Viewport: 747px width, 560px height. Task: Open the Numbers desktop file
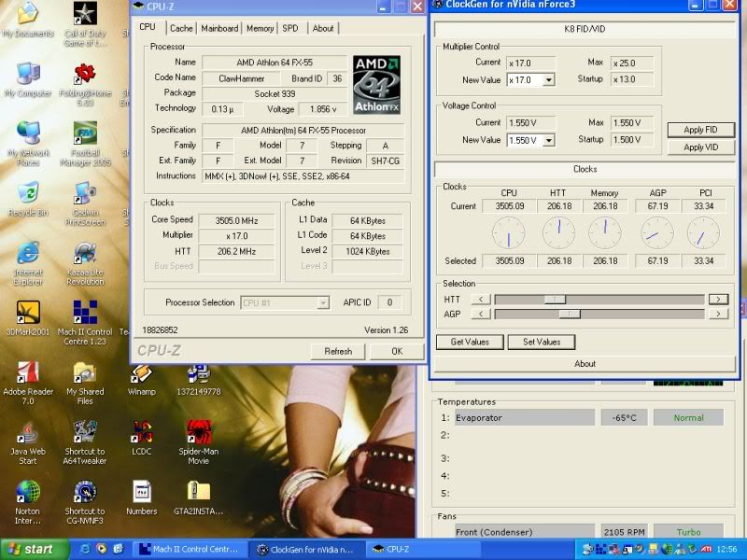click(x=142, y=498)
